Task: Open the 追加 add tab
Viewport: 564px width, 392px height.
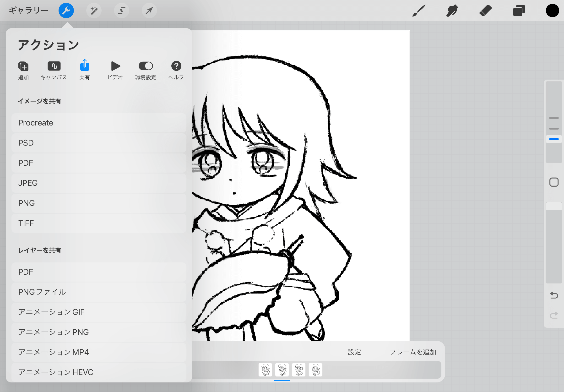Action: point(23,70)
